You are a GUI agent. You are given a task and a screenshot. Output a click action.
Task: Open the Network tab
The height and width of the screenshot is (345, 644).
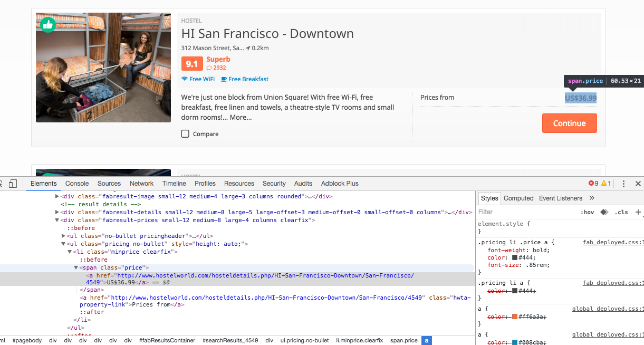click(x=142, y=184)
